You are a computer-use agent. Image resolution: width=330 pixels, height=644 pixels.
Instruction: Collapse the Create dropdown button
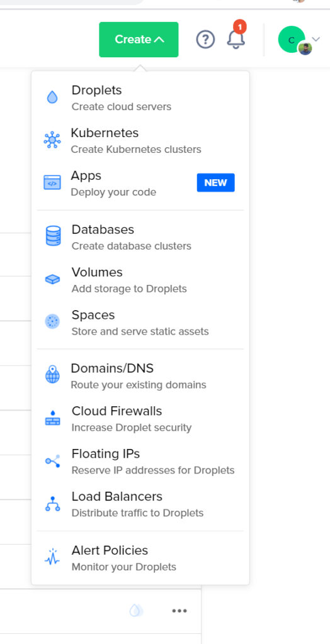(x=139, y=40)
